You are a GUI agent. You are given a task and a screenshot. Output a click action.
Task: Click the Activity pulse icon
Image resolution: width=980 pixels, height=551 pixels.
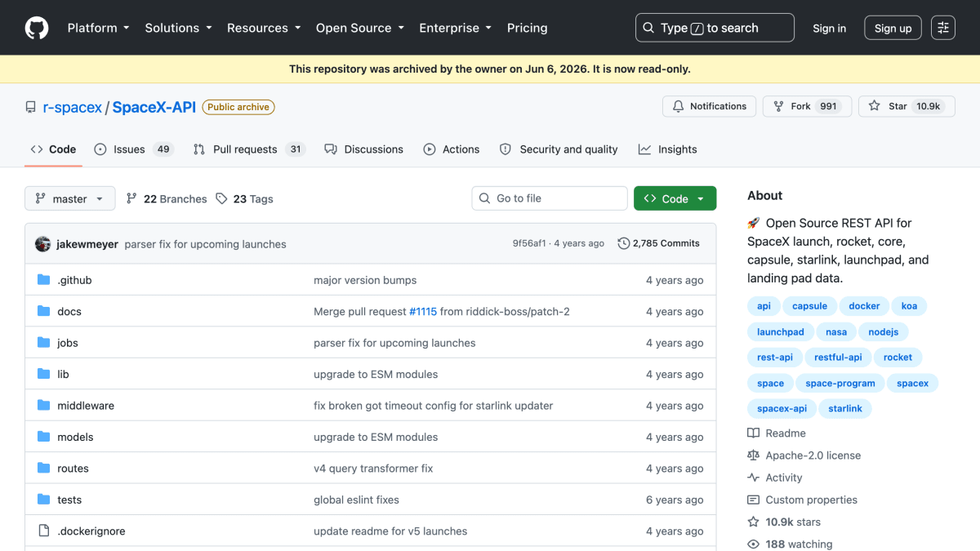click(753, 478)
